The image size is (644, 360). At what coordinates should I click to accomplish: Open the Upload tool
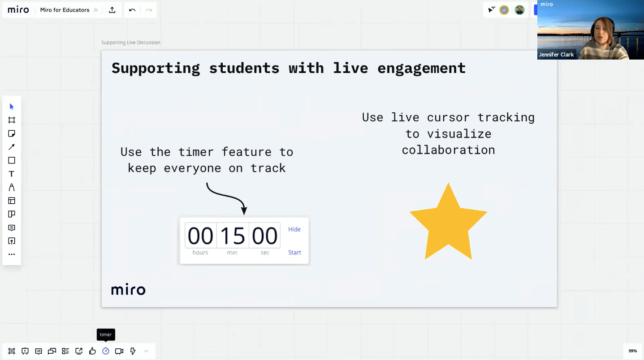pyautogui.click(x=12, y=241)
